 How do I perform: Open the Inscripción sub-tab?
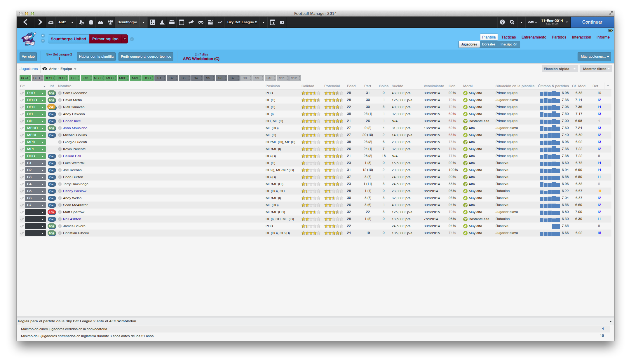pos(509,44)
